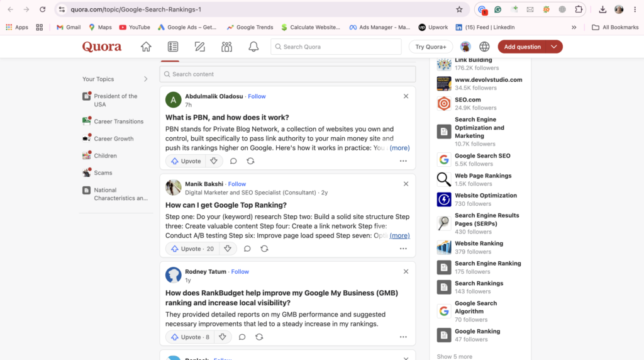Comment on the Google Top Ranking answer
The height and width of the screenshot is (360, 644).
point(247,249)
